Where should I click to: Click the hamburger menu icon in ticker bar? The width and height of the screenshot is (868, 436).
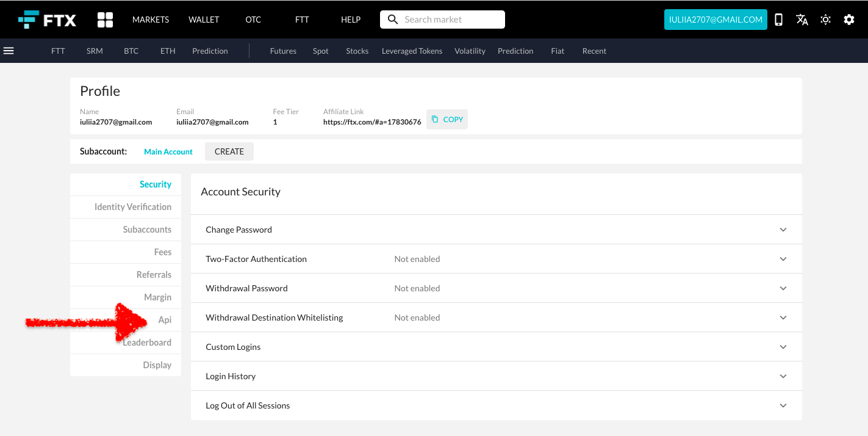(9, 51)
